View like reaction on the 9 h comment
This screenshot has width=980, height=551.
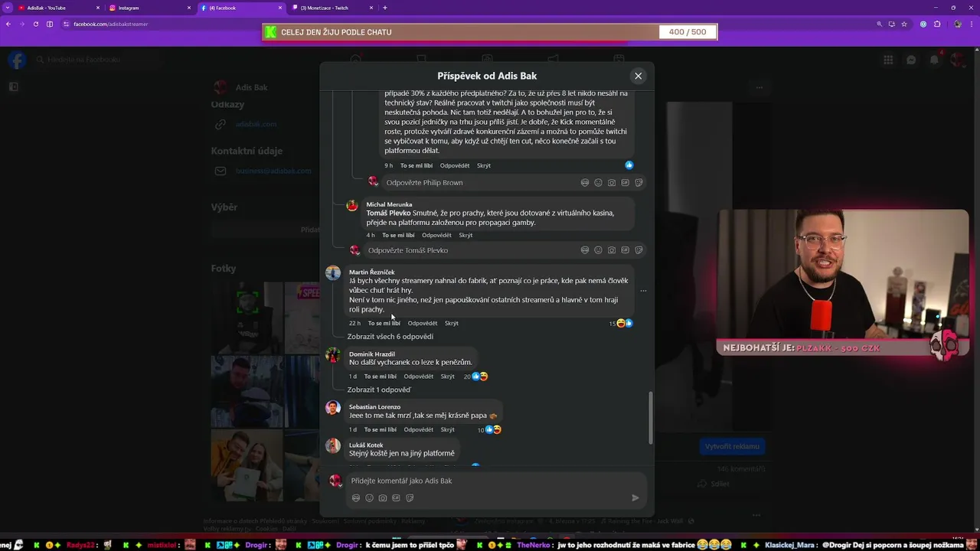[629, 165]
